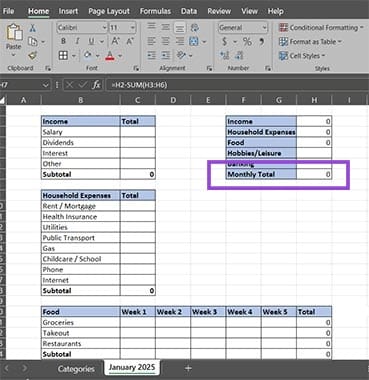Open Number format dialog launcher
The image size is (369, 380).
pos(268,68)
